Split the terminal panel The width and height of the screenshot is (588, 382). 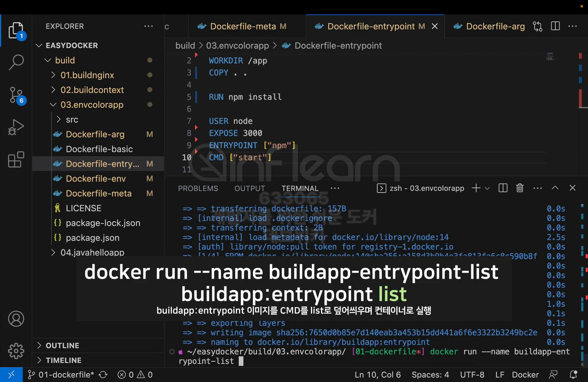pyautogui.click(x=503, y=188)
